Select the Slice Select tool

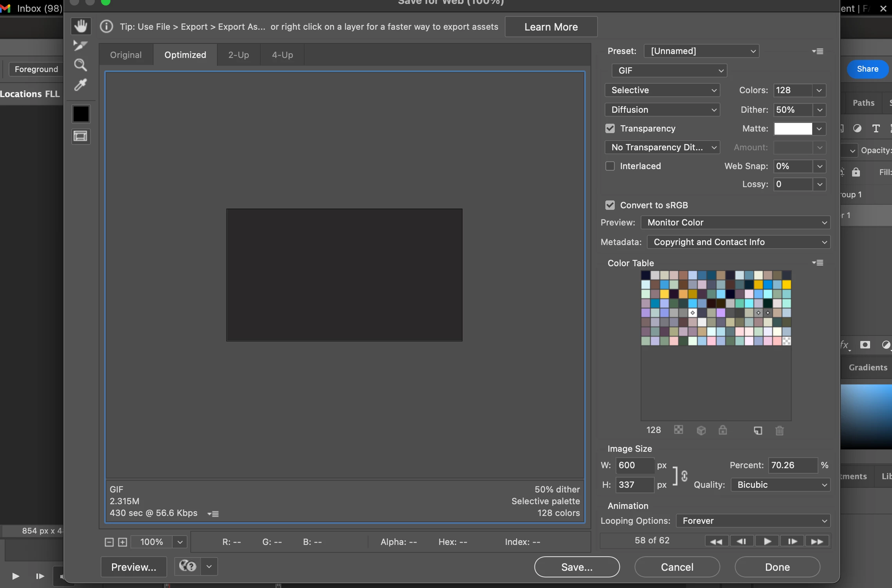point(80,45)
